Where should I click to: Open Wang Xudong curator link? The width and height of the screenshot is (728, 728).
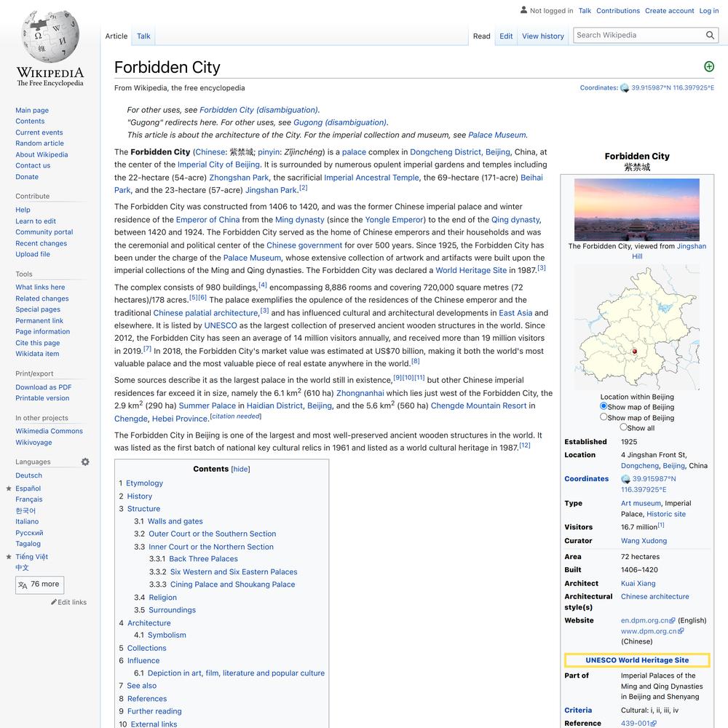click(x=644, y=541)
